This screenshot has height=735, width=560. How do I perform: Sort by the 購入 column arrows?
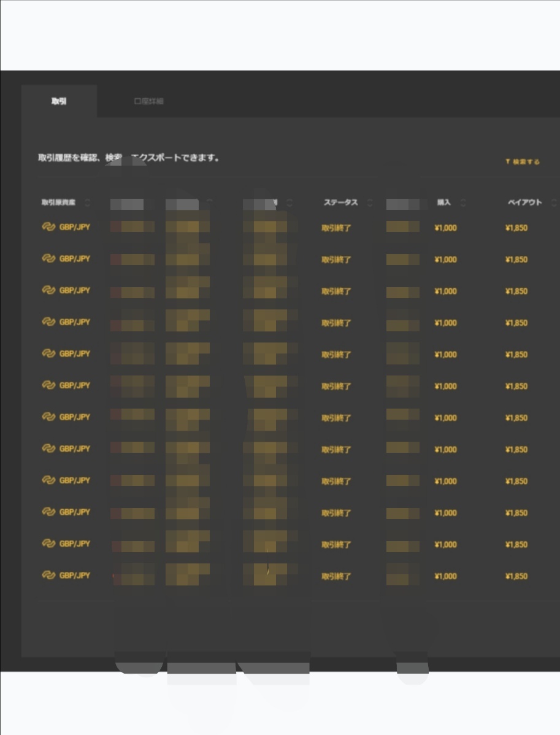(463, 202)
